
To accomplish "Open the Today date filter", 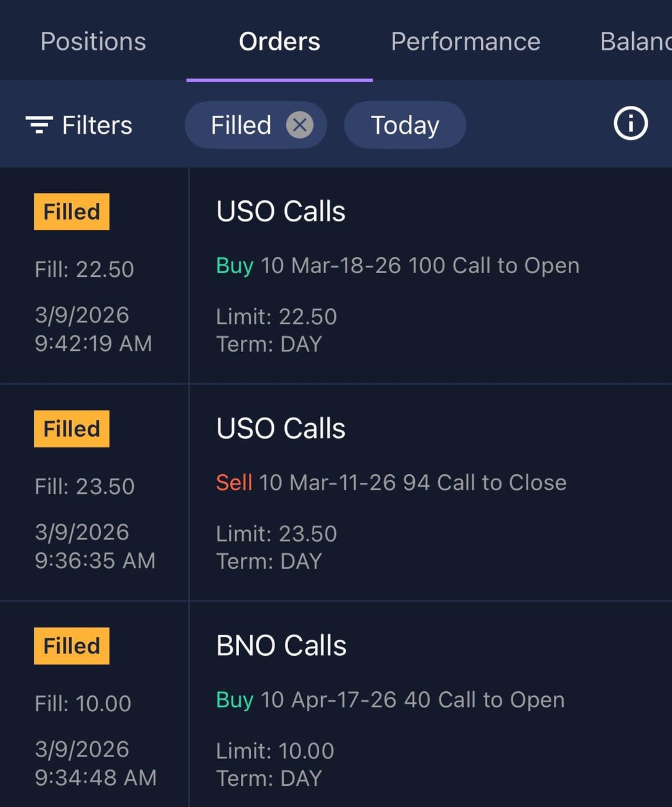I will point(405,125).
